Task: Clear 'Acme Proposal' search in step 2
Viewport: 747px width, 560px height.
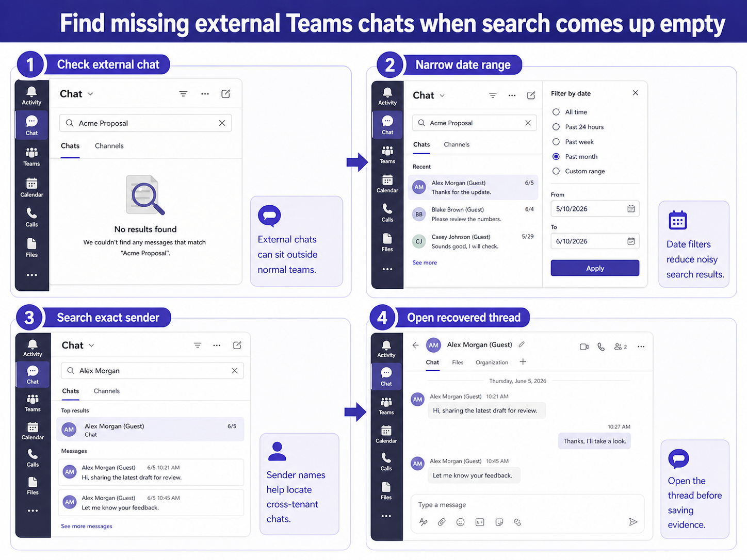Action: (528, 123)
